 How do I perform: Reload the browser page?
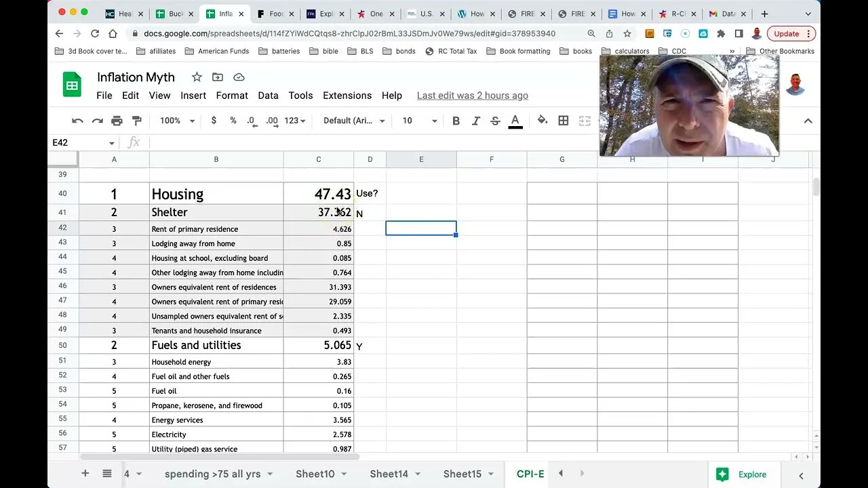point(95,33)
